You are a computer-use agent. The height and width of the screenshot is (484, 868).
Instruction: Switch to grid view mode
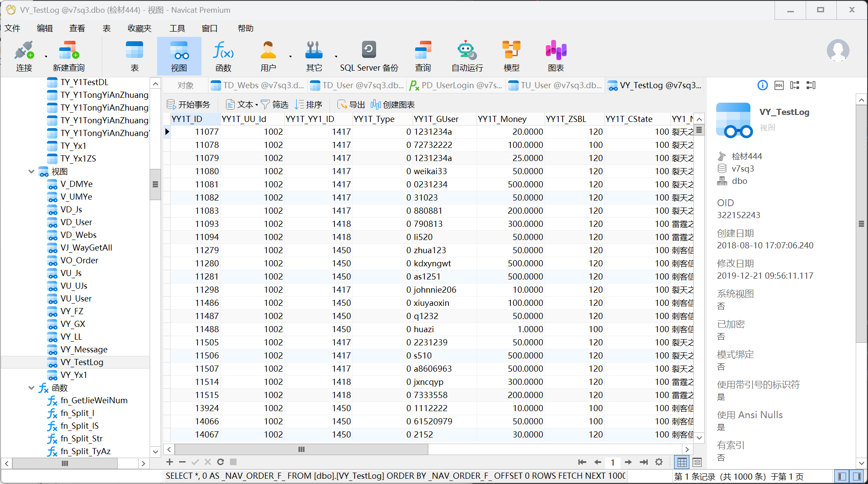pyautogui.click(x=682, y=462)
